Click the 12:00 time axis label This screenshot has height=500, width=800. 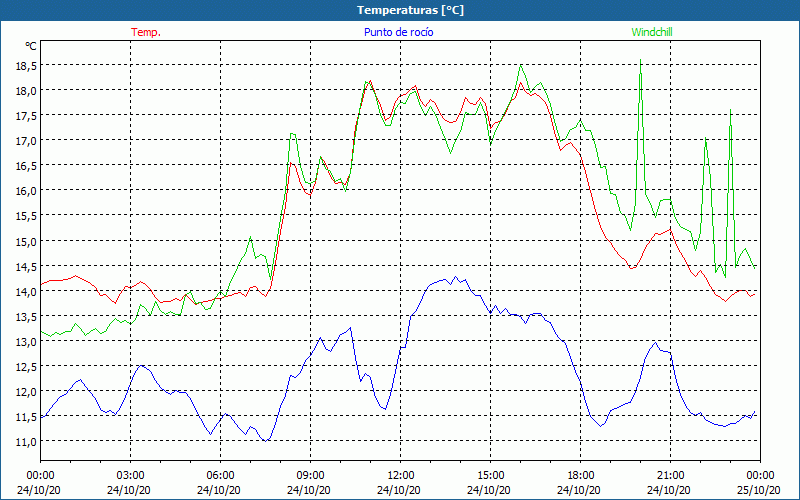coord(401,476)
